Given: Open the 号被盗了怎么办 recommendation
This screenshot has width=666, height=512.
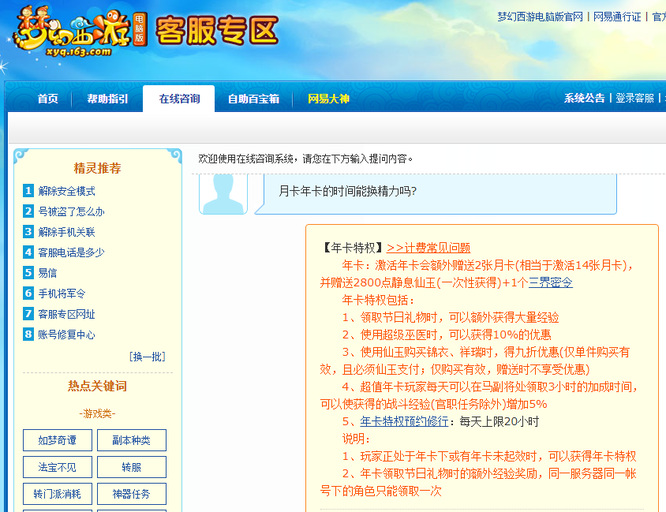Looking at the screenshot, I should (71, 212).
